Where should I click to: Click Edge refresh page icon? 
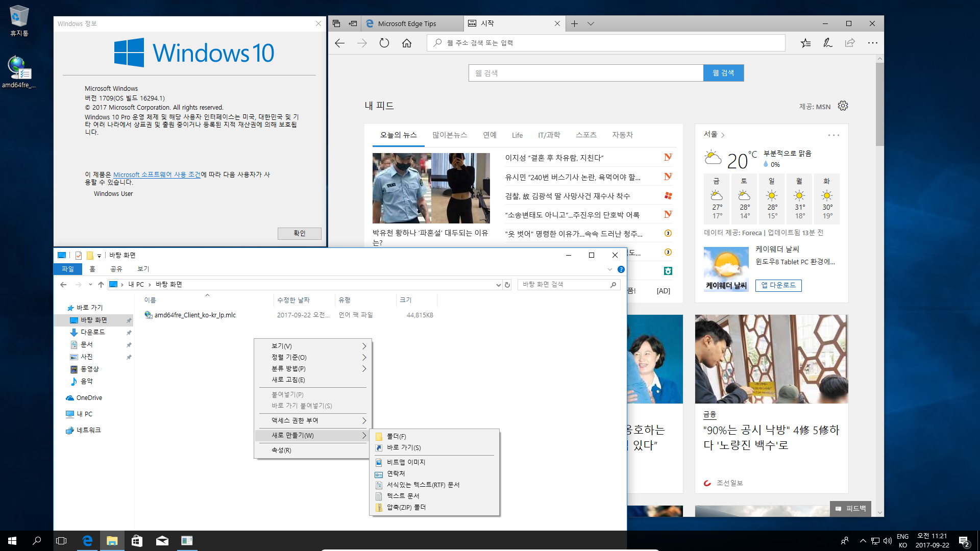[384, 43]
